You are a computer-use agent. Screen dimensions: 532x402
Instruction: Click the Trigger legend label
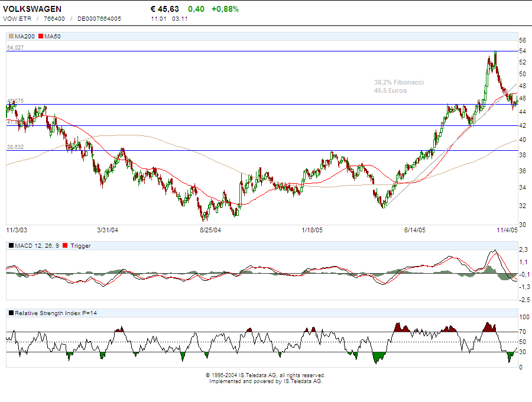coord(80,245)
